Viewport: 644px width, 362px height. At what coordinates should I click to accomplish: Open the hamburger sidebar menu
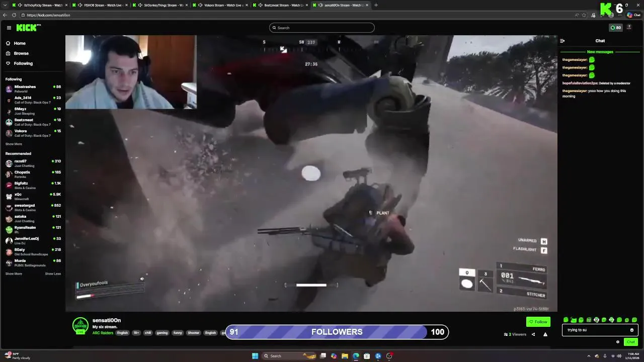(x=9, y=28)
